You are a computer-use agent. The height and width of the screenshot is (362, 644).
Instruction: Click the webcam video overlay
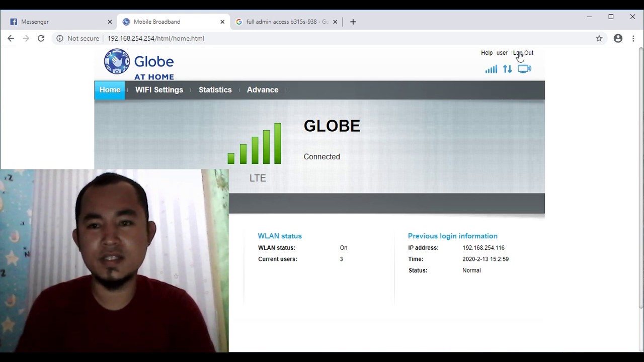click(x=114, y=260)
